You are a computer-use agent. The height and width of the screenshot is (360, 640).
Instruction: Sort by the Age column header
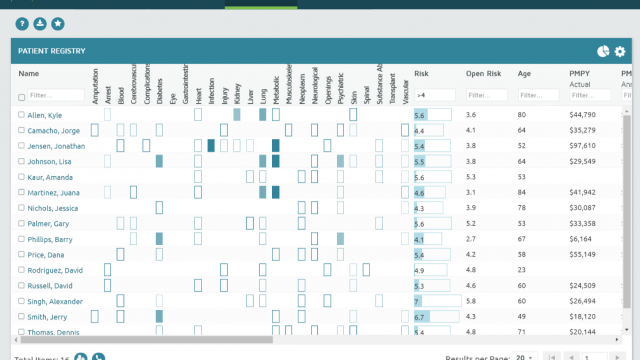[x=524, y=73]
